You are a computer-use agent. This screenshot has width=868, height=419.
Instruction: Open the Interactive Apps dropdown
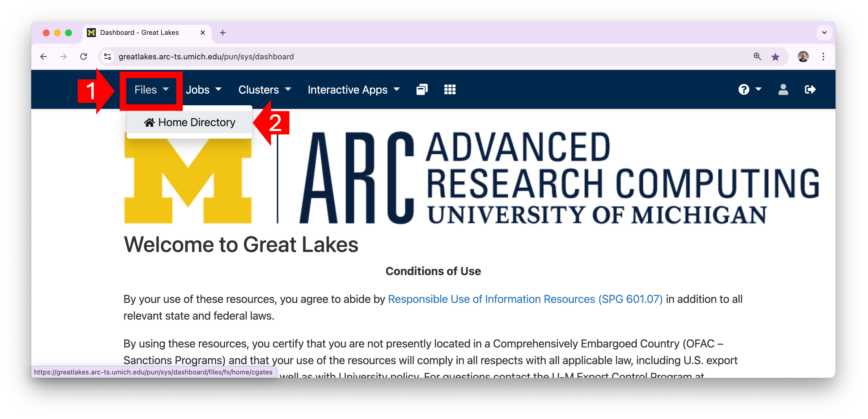point(354,90)
